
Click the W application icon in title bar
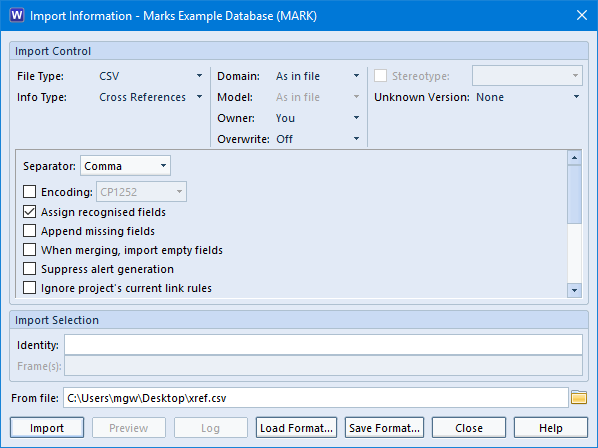[x=17, y=16]
